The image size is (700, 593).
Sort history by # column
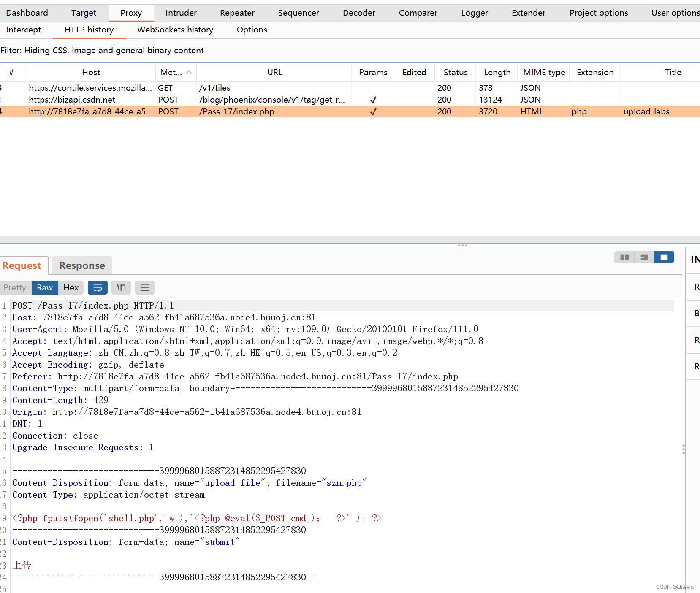12,72
